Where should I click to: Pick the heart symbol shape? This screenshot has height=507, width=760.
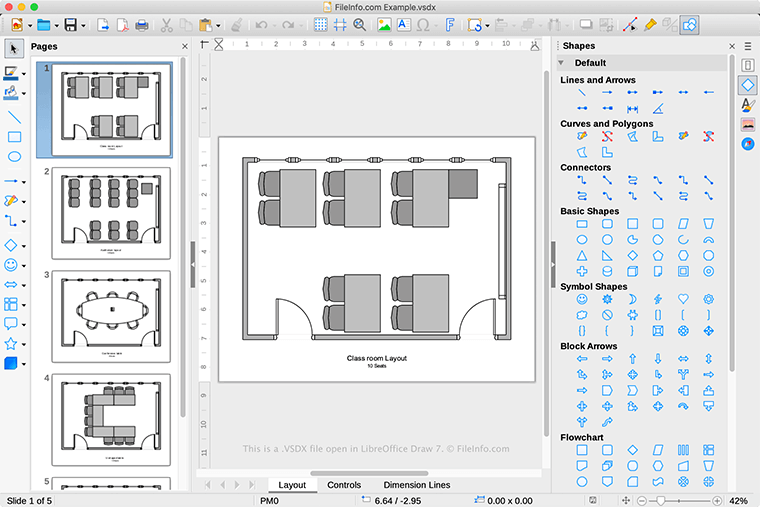683,299
